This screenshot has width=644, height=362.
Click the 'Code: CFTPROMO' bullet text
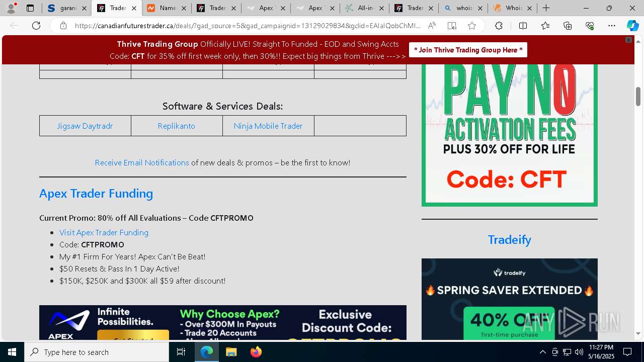pyautogui.click(x=92, y=244)
